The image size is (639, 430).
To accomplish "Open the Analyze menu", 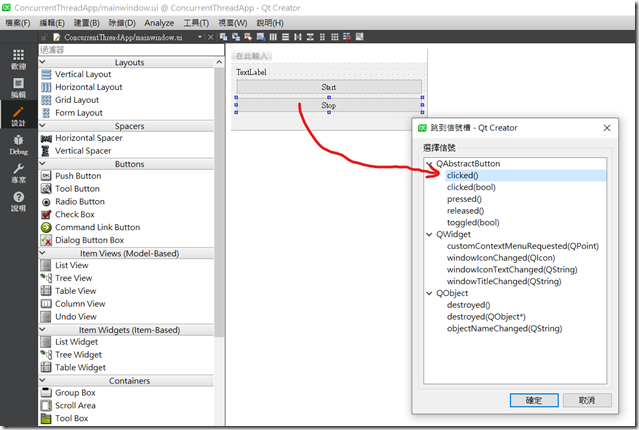I will click(159, 23).
